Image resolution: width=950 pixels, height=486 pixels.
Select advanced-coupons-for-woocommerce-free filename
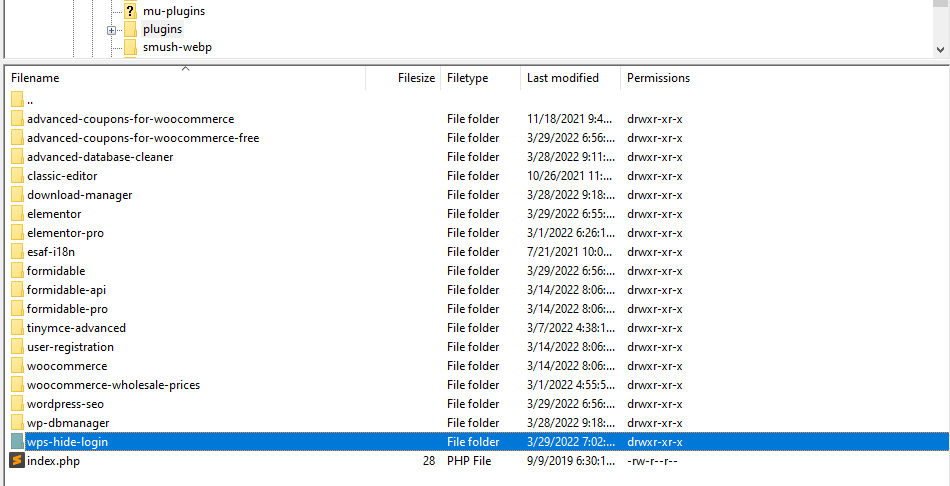[143, 138]
